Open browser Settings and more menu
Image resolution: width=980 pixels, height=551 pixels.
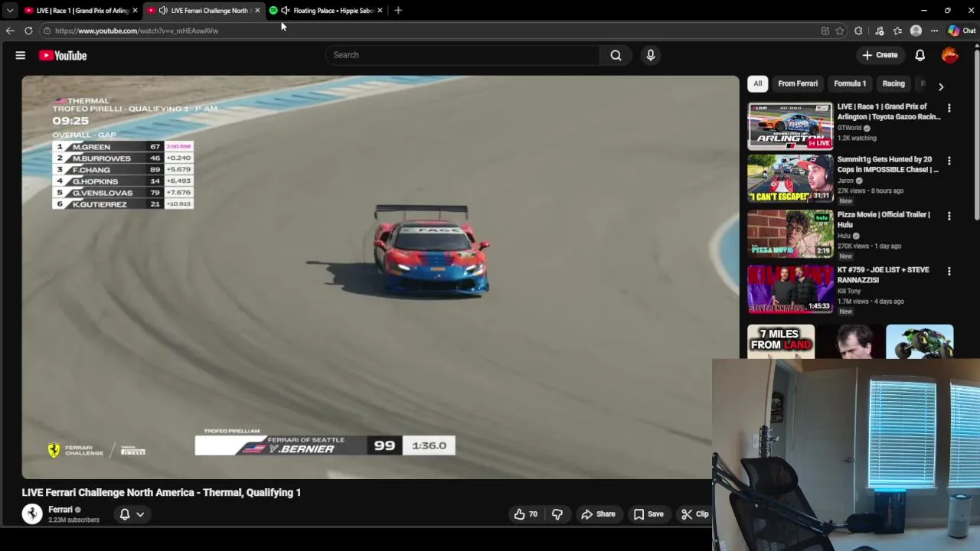tap(934, 31)
